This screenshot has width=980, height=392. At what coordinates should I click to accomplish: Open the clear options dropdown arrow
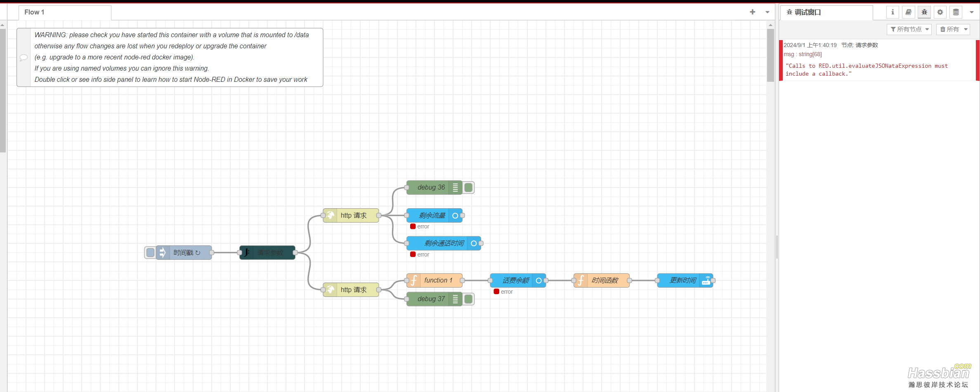(x=966, y=29)
